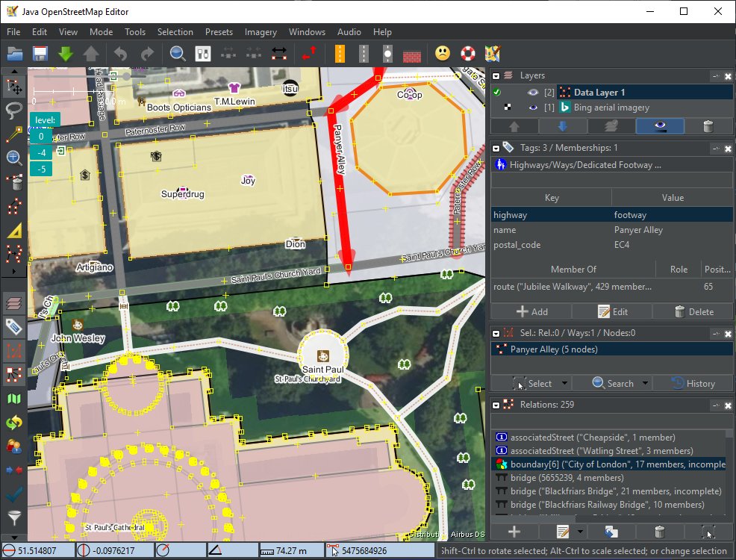This screenshot has height=560, width=736.
Task: Collapse the Layers panel
Action: [x=496, y=75]
